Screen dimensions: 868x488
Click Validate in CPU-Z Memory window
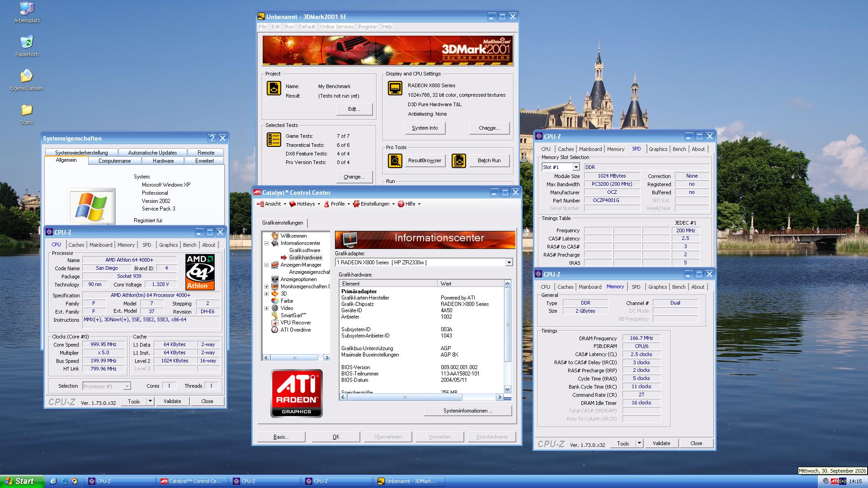point(661,443)
